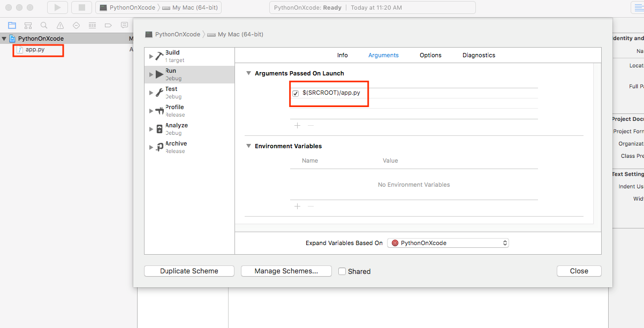The height and width of the screenshot is (328, 644).
Task: Click the Run play button in toolbar
Action: point(57,7)
